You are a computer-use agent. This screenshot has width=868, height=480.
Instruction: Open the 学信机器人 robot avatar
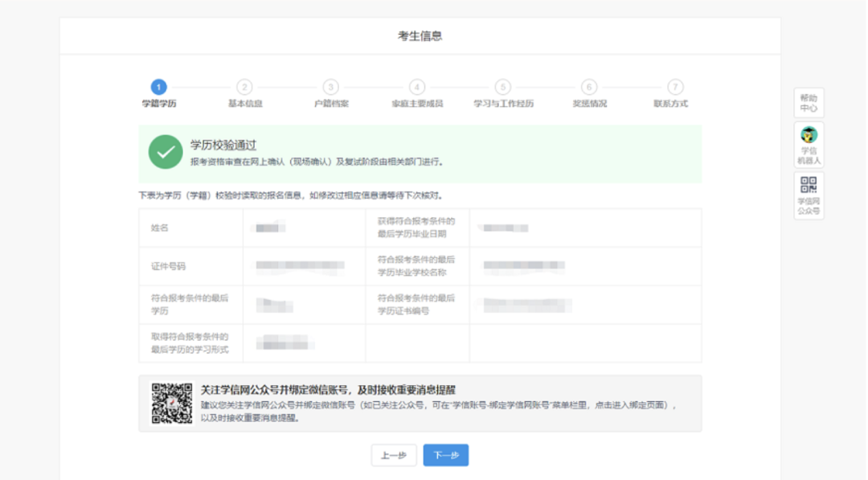tap(809, 134)
